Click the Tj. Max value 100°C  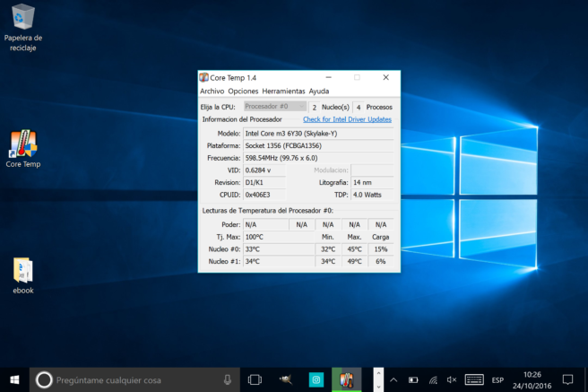click(279, 237)
